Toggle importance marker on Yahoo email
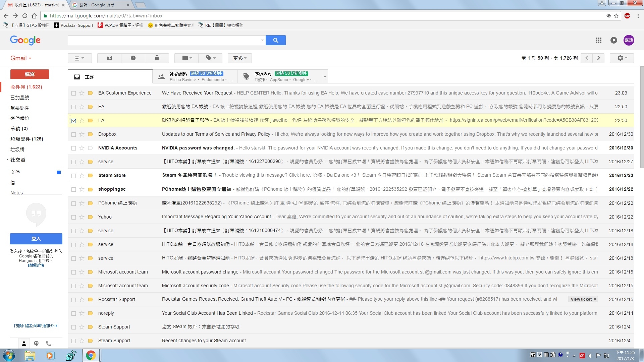The width and height of the screenshot is (644, 362). (90, 217)
